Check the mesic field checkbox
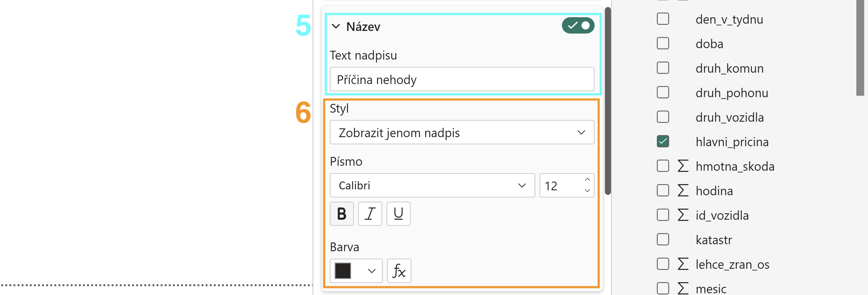The image size is (868, 295). click(663, 289)
